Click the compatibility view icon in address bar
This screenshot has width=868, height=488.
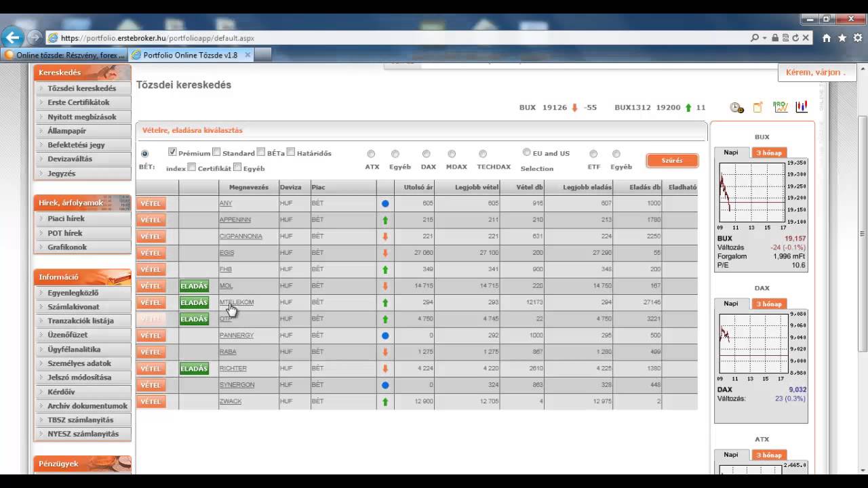[785, 38]
